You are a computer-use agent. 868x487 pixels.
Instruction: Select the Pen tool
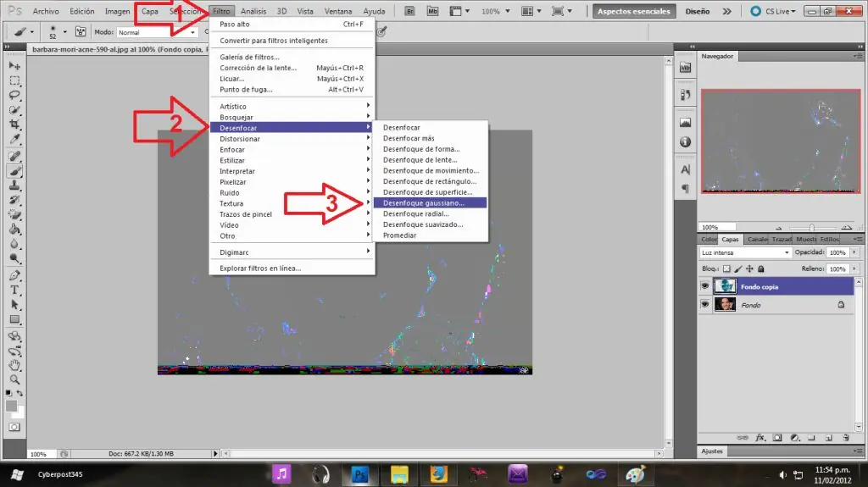click(15, 275)
